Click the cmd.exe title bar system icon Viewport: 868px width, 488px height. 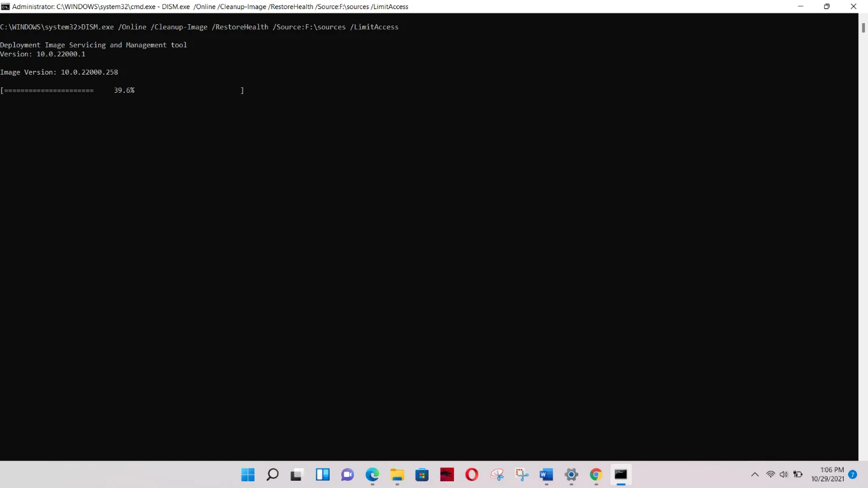pos(5,7)
